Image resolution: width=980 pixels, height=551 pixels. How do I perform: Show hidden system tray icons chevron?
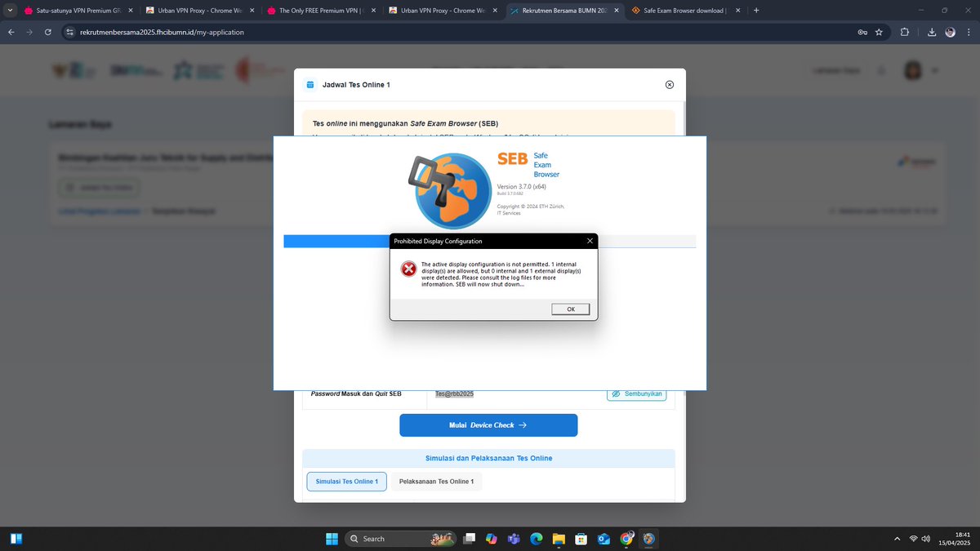point(898,539)
